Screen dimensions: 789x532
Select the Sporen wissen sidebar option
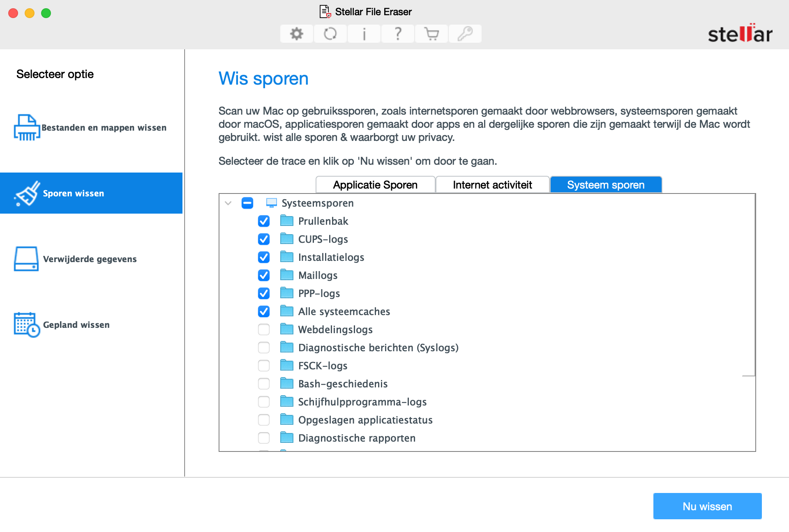click(x=91, y=193)
